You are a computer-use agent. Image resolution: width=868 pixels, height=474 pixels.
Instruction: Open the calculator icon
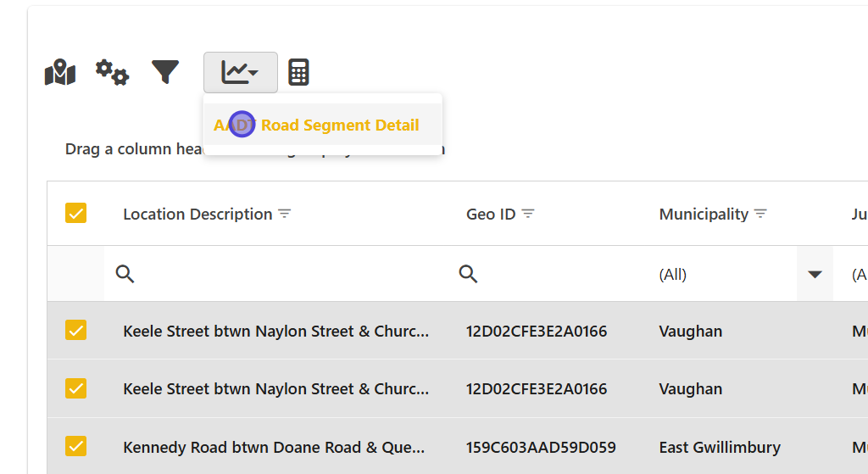point(298,72)
